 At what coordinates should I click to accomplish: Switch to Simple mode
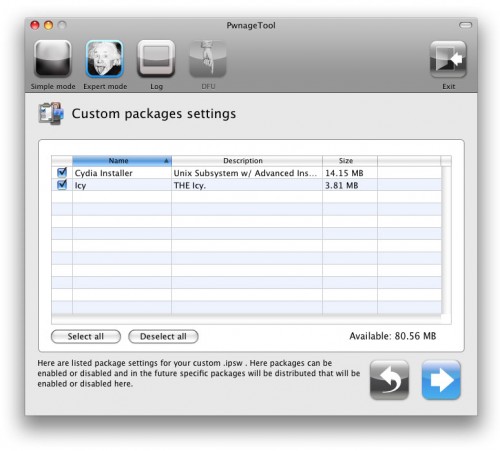coord(53,59)
